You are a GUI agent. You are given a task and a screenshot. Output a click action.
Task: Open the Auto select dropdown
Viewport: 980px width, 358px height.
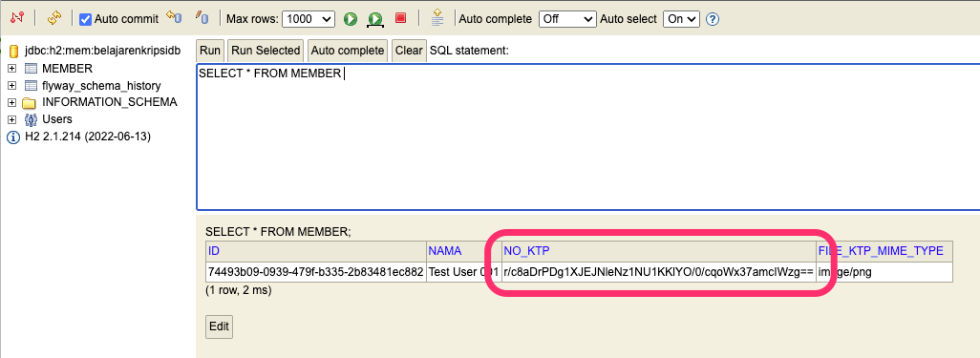[x=681, y=19]
